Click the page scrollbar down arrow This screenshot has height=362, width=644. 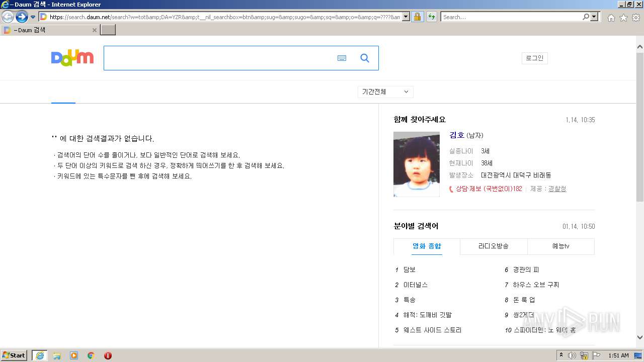coord(639,338)
